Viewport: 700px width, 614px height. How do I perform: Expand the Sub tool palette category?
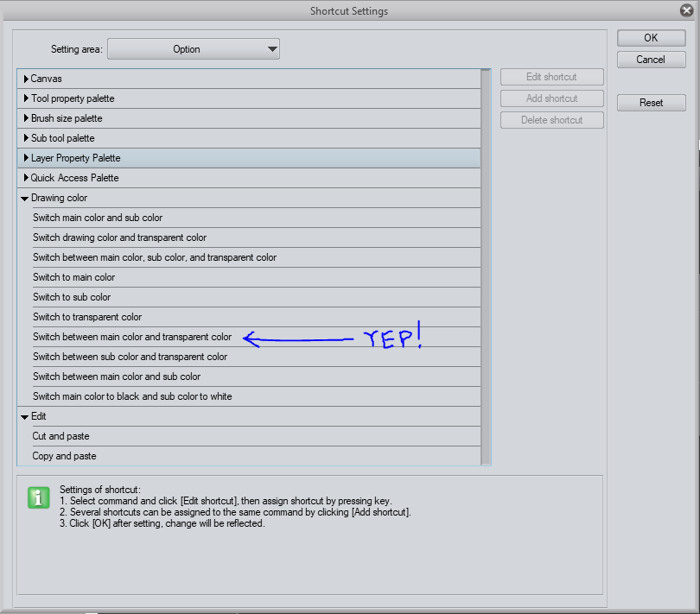tap(27, 138)
